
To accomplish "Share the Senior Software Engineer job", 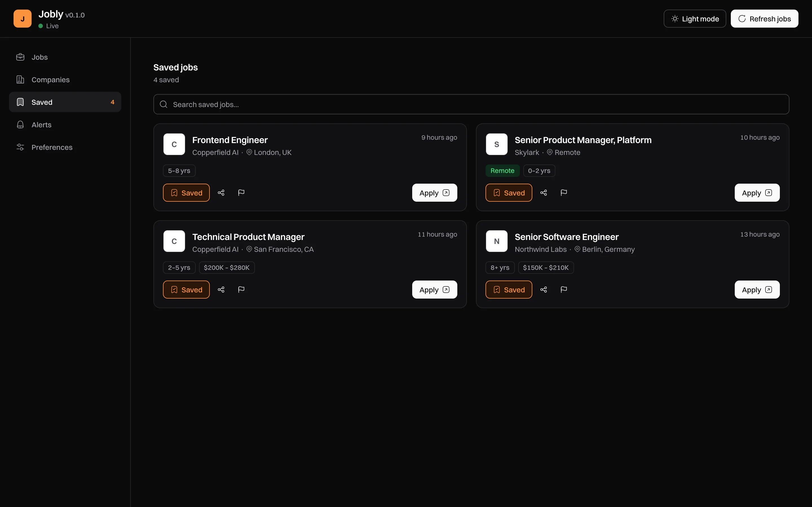I will (544, 290).
